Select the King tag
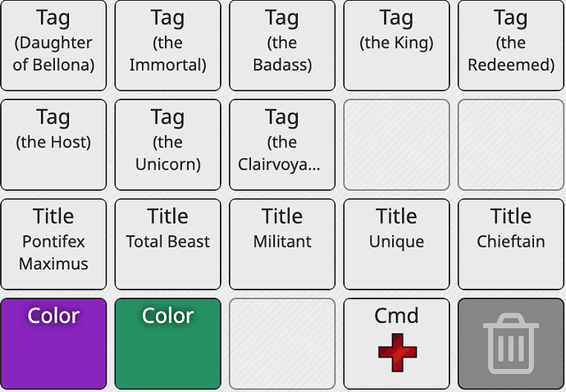Screen dimensions: 566x392 tap(396, 45)
